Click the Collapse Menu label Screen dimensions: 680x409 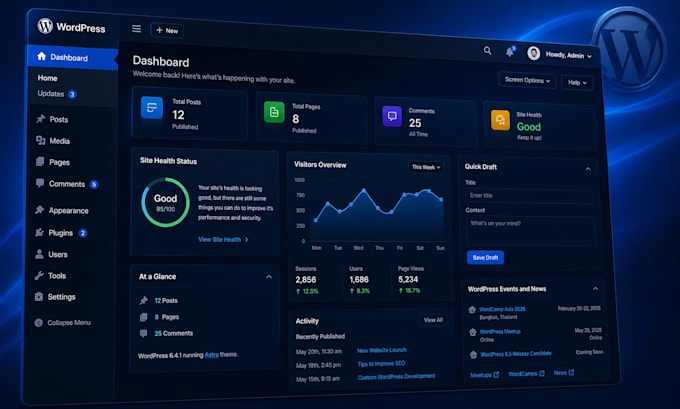[x=69, y=323]
